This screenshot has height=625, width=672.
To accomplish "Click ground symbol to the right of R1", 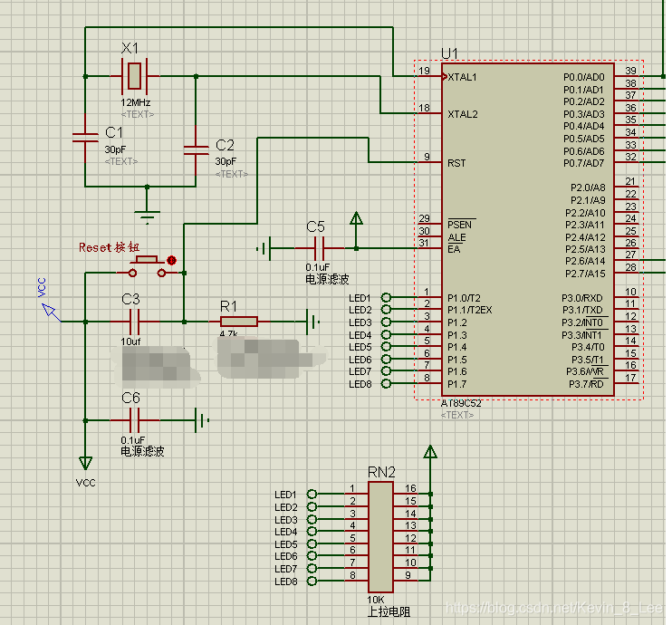I will pyautogui.click(x=313, y=322).
